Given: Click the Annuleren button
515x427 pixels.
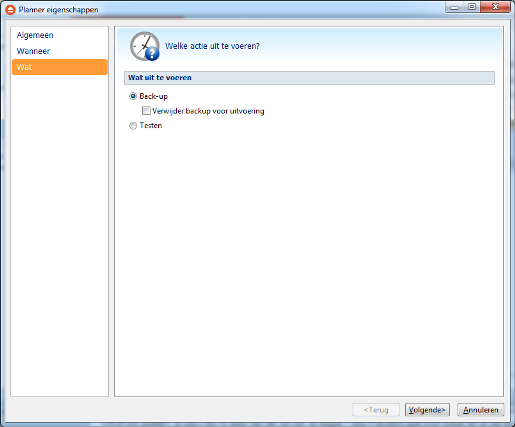Looking at the screenshot, I should click(x=480, y=410).
